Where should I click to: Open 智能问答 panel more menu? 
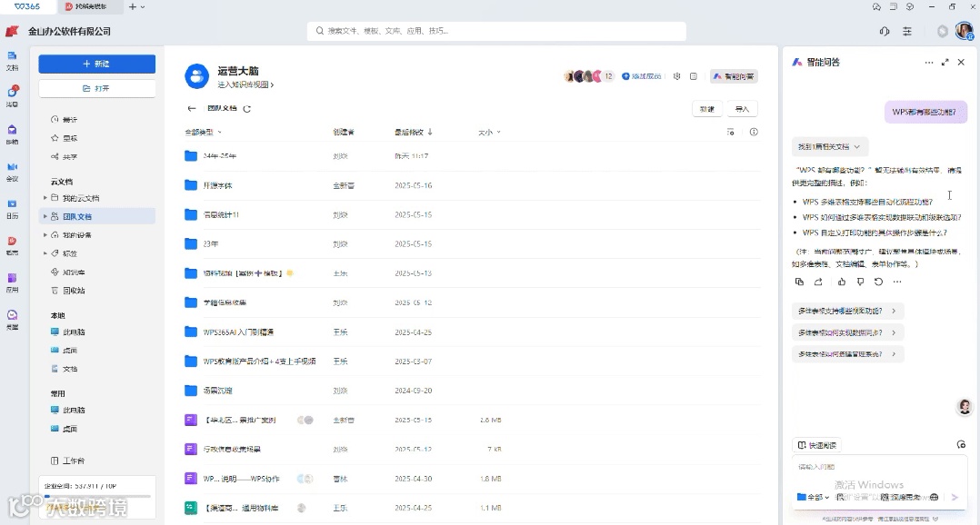[x=929, y=63]
